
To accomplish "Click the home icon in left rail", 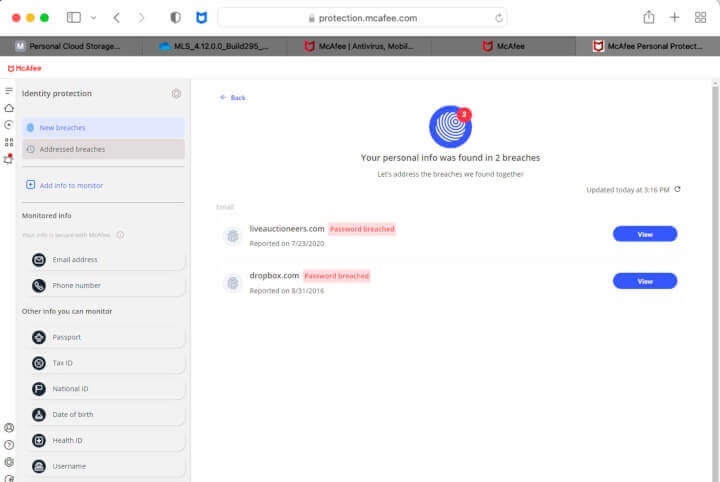I will point(9,108).
